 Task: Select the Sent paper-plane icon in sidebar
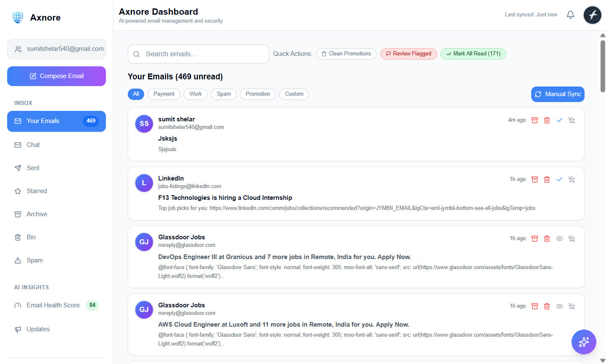18,168
